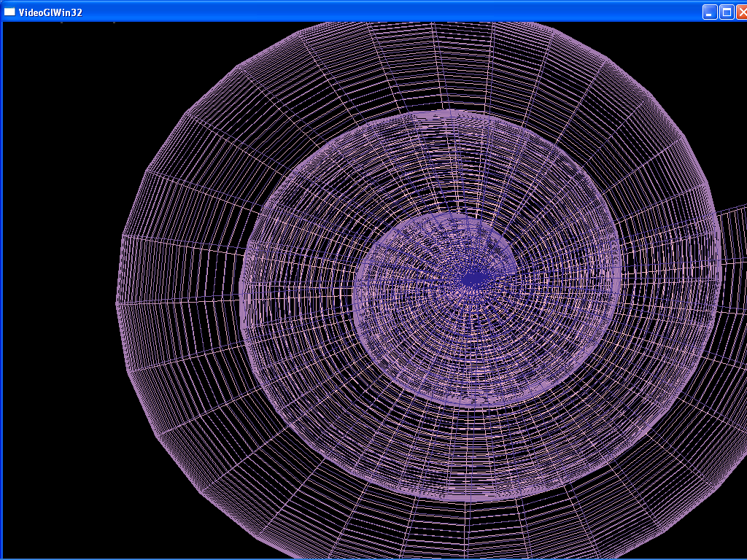Click empty title bar area in the middle

click(x=365, y=12)
